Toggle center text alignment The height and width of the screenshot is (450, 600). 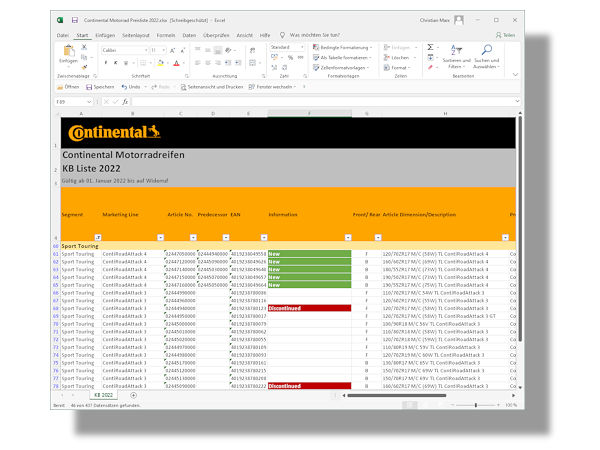coord(208,63)
